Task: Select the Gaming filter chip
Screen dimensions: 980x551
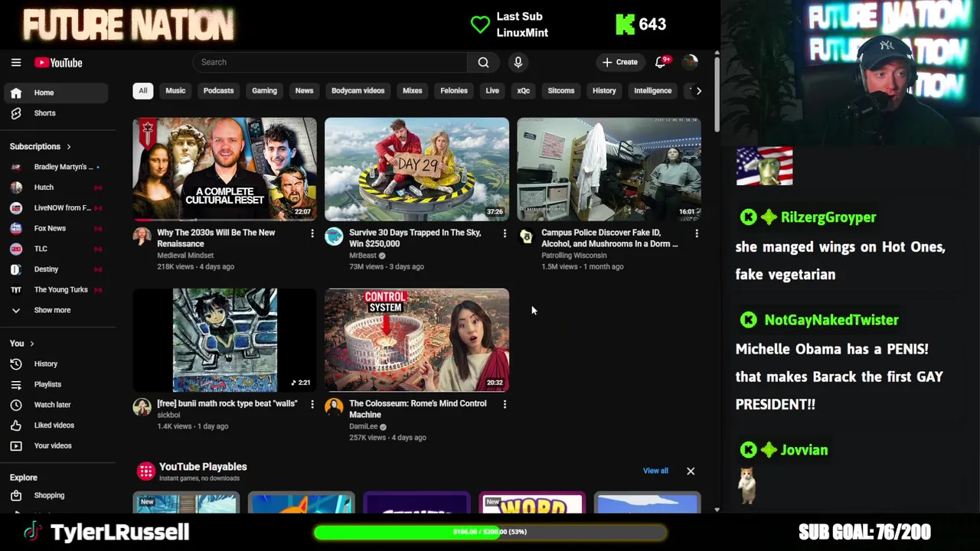Action: coord(264,90)
